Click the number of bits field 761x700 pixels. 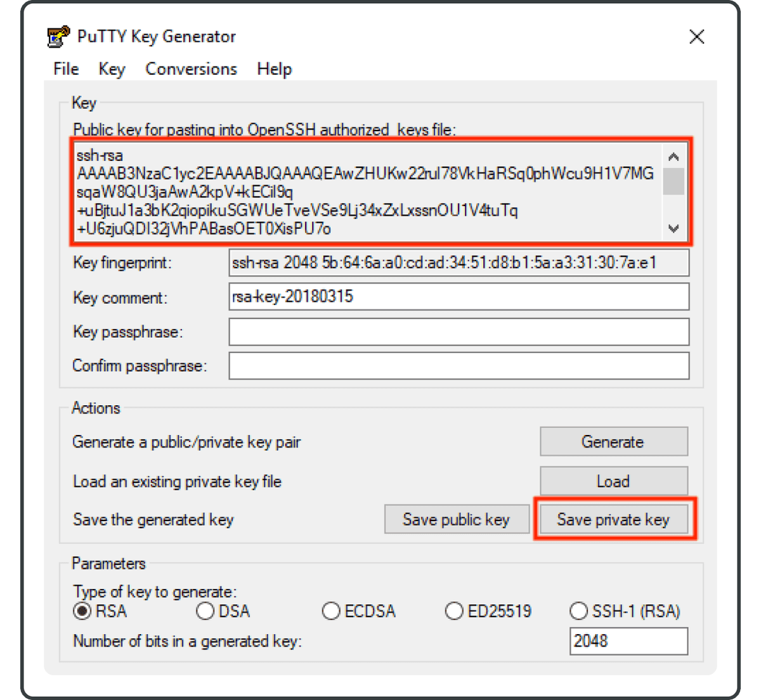pos(628,641)
